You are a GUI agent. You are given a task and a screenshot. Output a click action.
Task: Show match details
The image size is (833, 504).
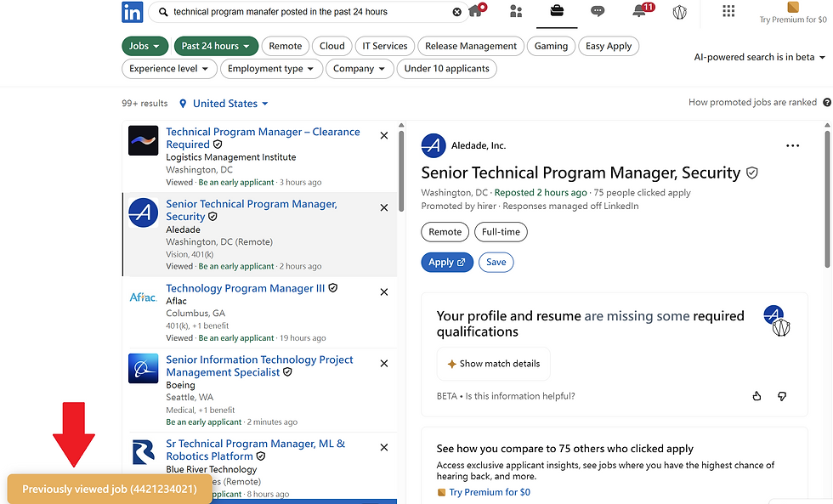pyautogui.click(x=494, y=364)
